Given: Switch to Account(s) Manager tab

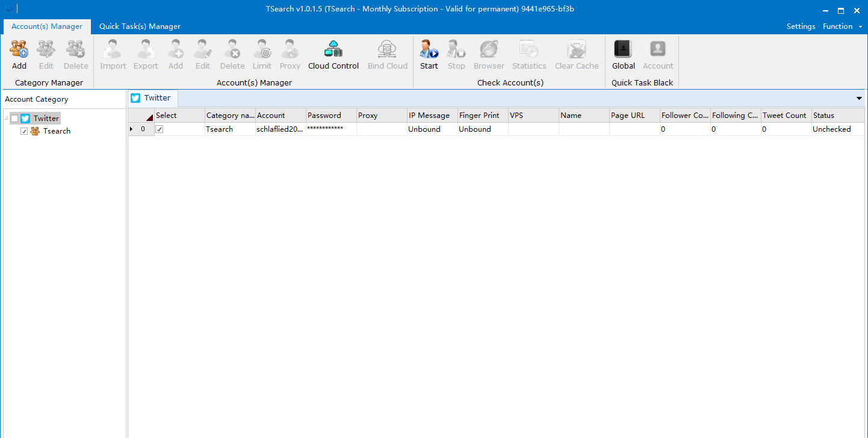Looking at the screenshot, I should 47,26.
